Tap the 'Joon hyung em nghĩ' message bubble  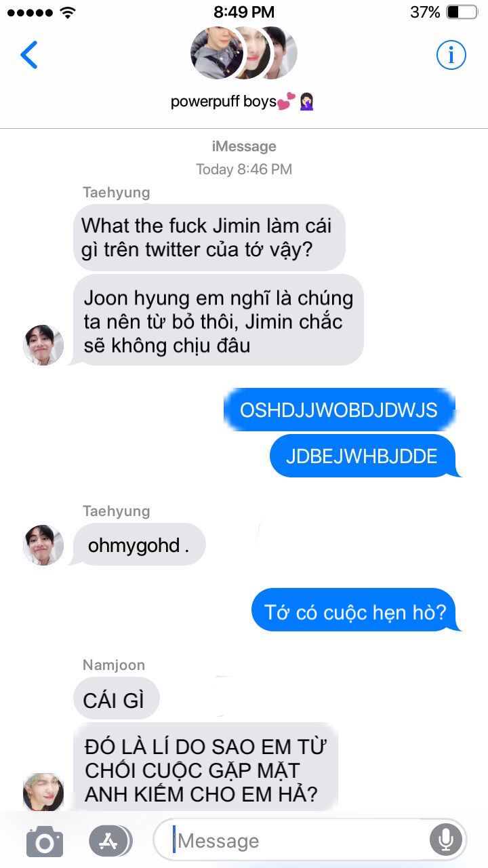tap(218, 321)
